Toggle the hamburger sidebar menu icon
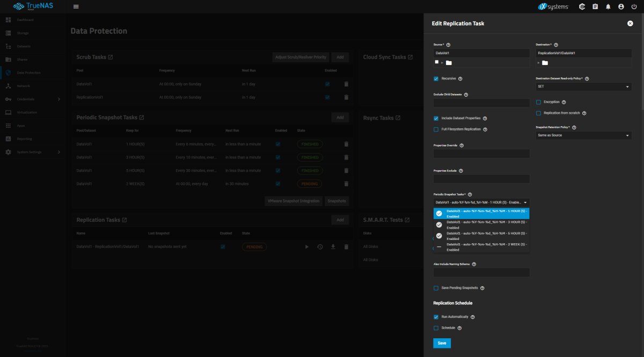Viewport: 644px width, 357px height. pos(76,6)
